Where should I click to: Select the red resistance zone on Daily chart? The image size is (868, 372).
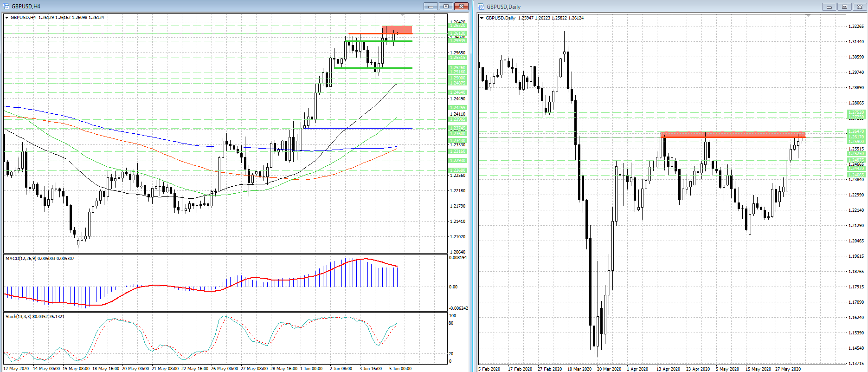(733, 135)
